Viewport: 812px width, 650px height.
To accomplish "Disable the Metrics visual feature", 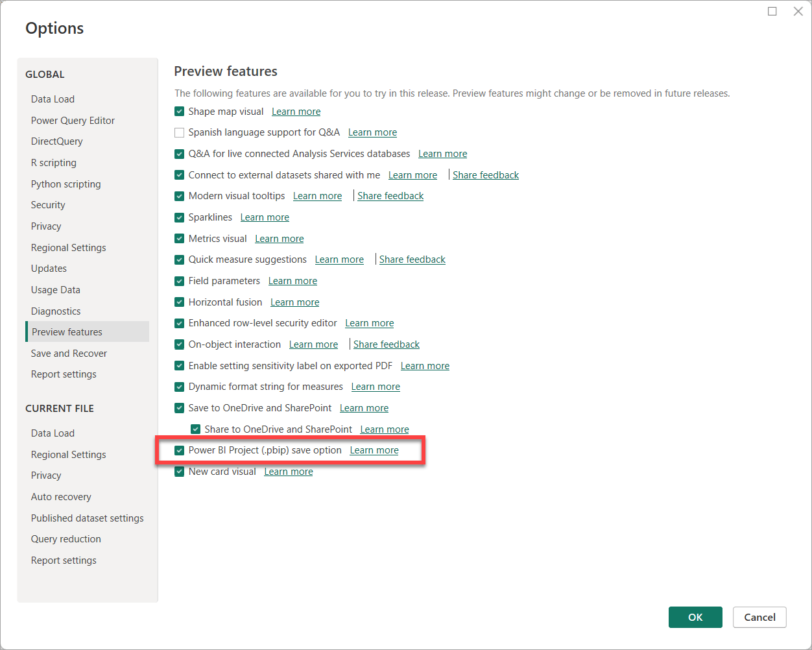I will 180,239.
